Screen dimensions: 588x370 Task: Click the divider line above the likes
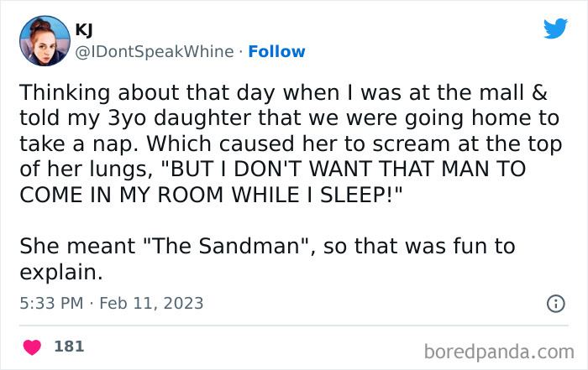tap(294, 326)
